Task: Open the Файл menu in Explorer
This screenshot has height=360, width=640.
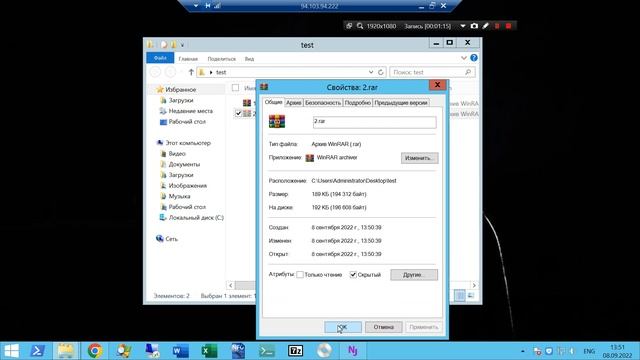Action: (160, 58)
